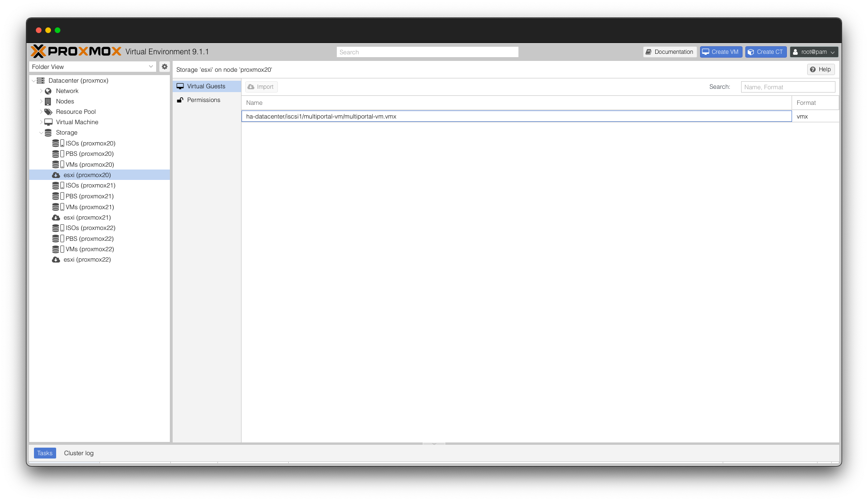
Task: Click the Network globe icon in tree
Action: click(48, 91)
